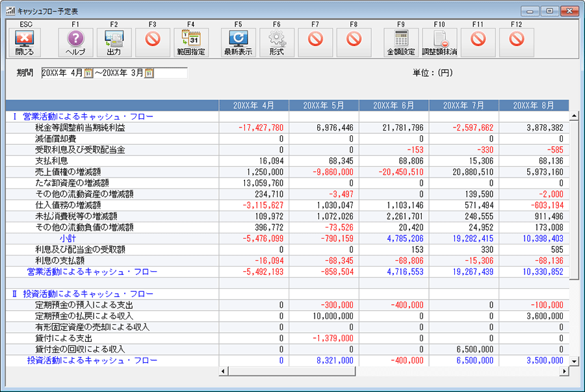Screen dimensions: 585x392
Task: Refresh with 最新表示 icon (F5)
Action: [x=238, y=42]
